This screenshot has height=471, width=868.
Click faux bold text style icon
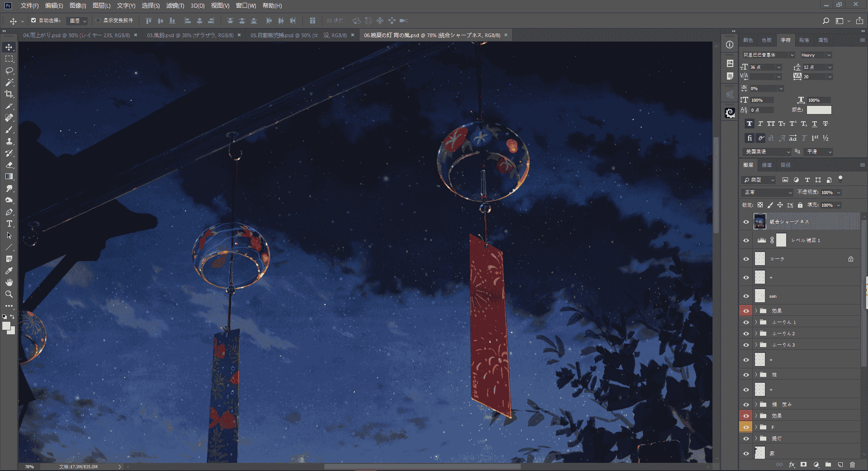click(x=750, y=124)
